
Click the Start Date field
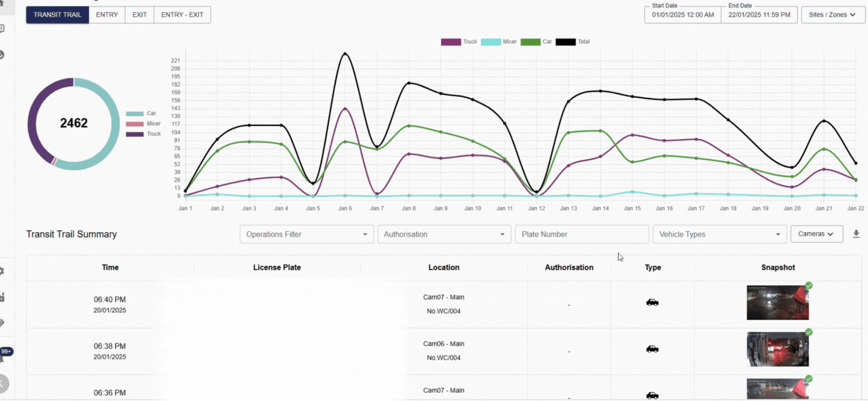pos(682,15)
